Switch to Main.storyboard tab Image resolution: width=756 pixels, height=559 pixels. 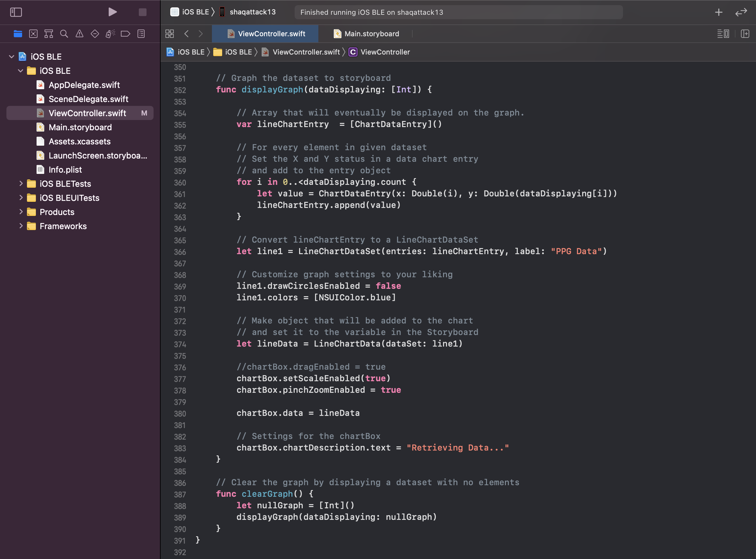[x=366, y=33]
